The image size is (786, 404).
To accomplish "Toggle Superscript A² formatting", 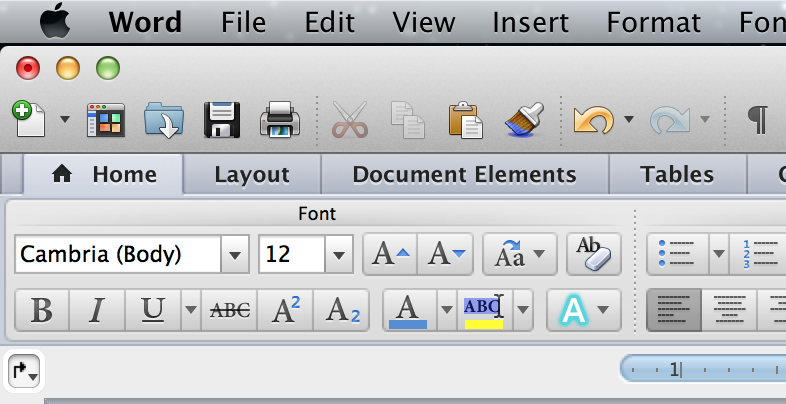I will pyautogui.click(x=285, y=310).
